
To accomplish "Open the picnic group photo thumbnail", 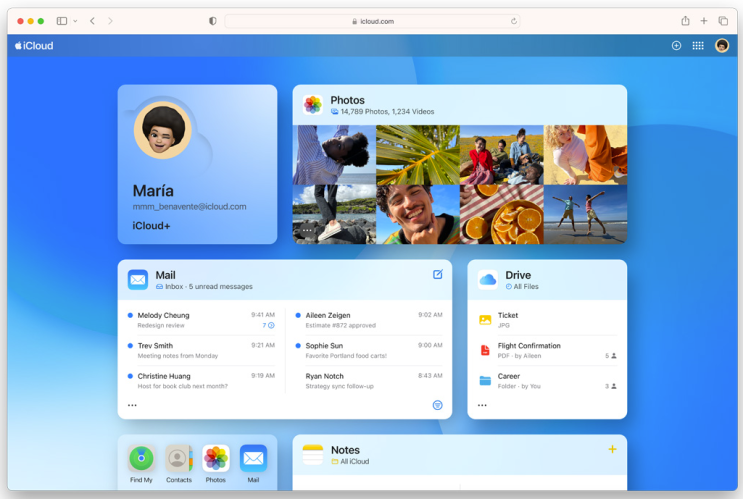I will [x=501, y=155].
